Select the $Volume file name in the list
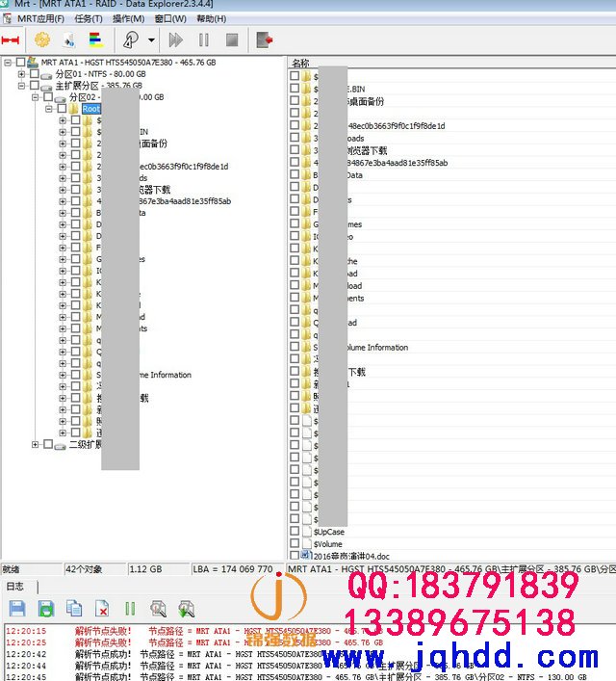The width and height of the screenshot is (616, 681). (x=328, y=544)
